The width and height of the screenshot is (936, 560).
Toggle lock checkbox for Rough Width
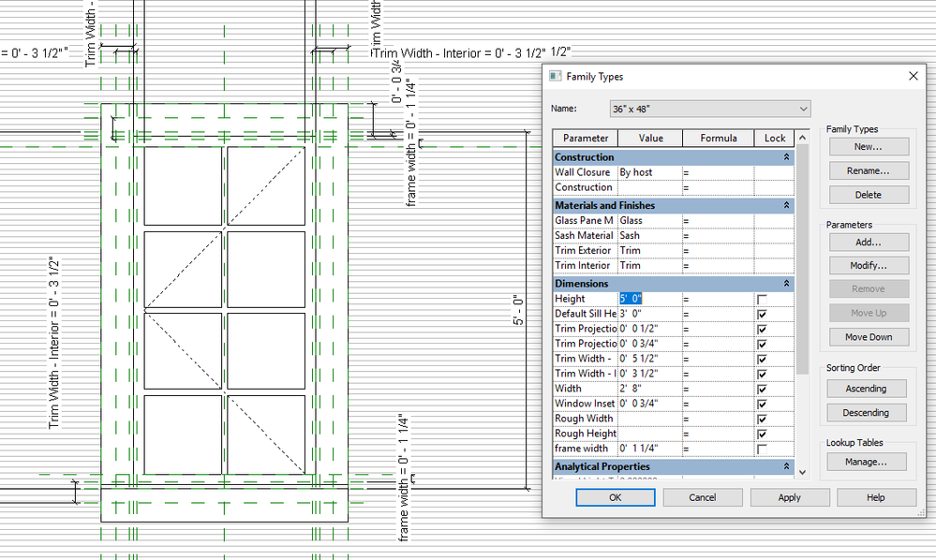(x=762, y=420)
